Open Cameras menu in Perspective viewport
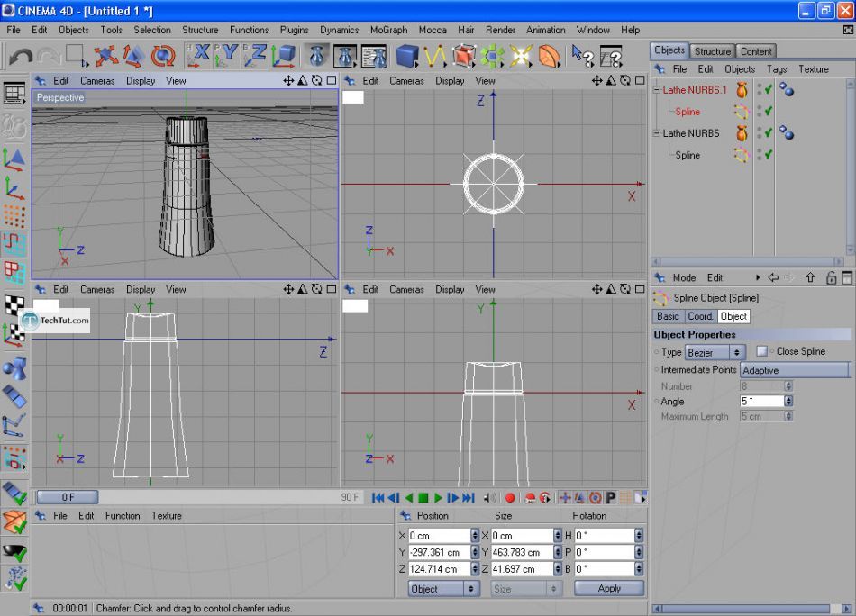Image resolution: width=856 pixels, height=616 pixels. pos(97,81)
